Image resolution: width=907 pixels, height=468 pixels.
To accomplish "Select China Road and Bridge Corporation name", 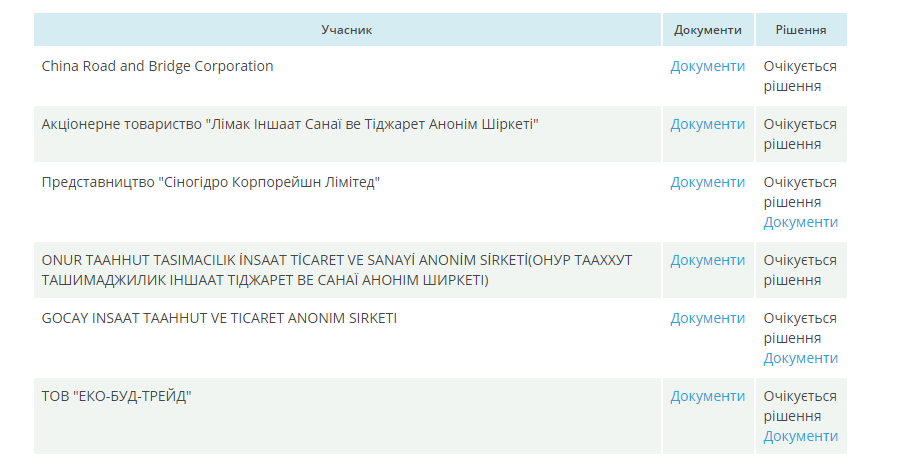I will 157,66.
